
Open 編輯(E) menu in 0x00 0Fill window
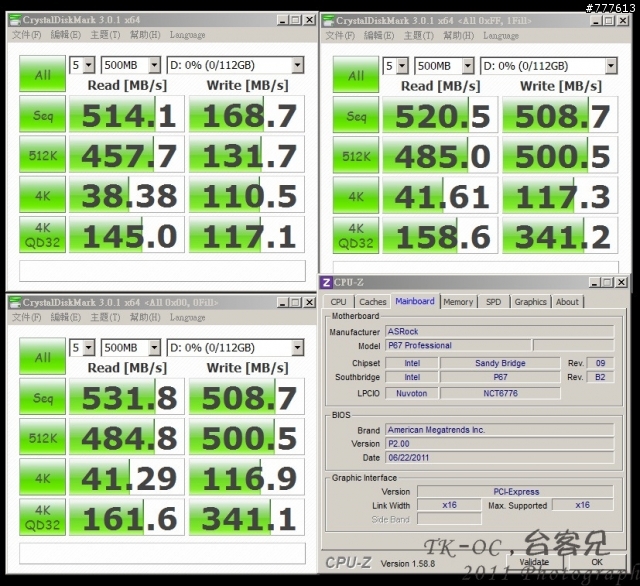[66, 317]
